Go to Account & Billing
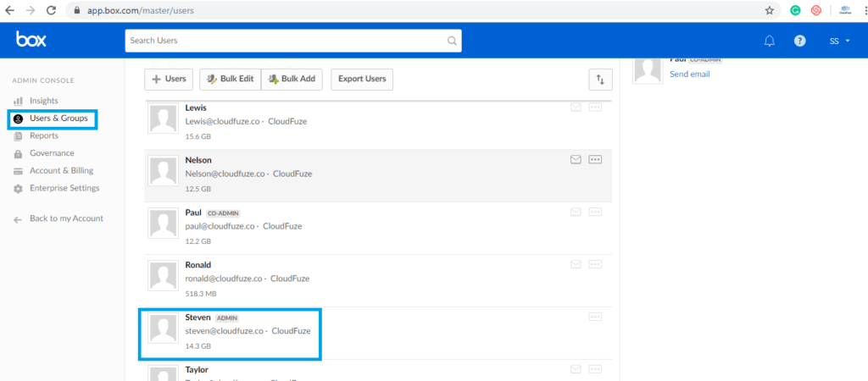 (x=61, y=170)
